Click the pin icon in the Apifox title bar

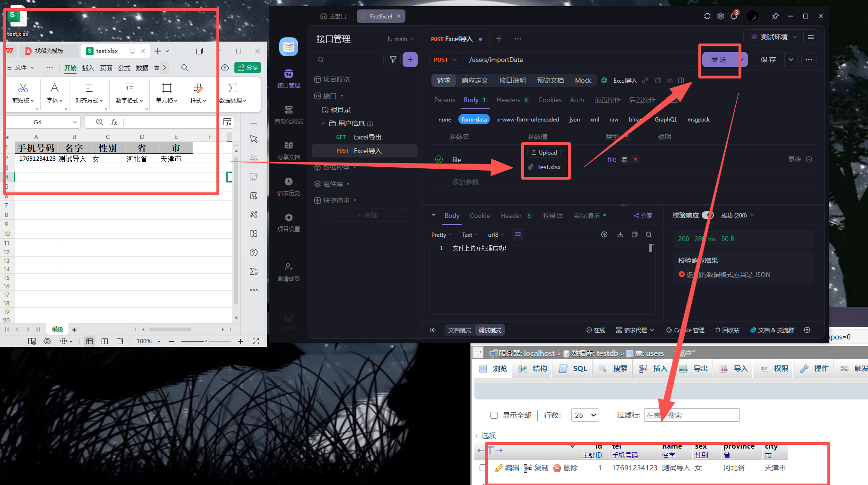pyautogui.click(x=775, y=16)
